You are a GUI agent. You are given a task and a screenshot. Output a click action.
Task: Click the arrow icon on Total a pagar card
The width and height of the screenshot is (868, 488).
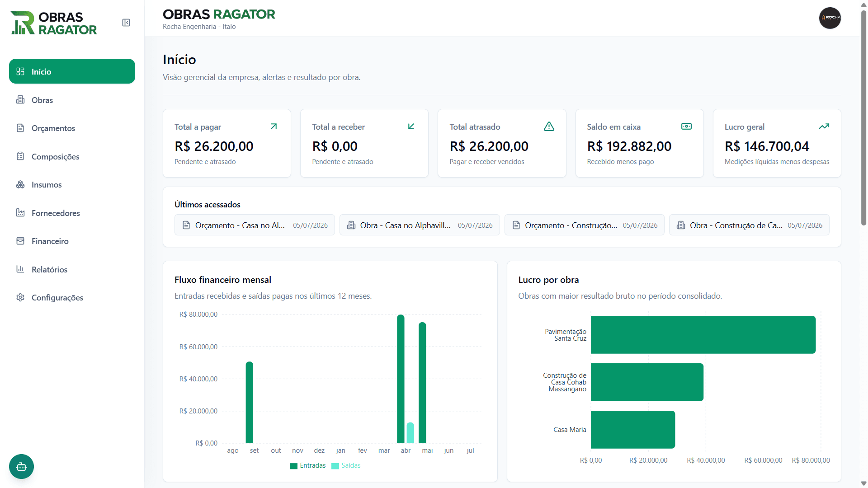(x=274, y=127)
